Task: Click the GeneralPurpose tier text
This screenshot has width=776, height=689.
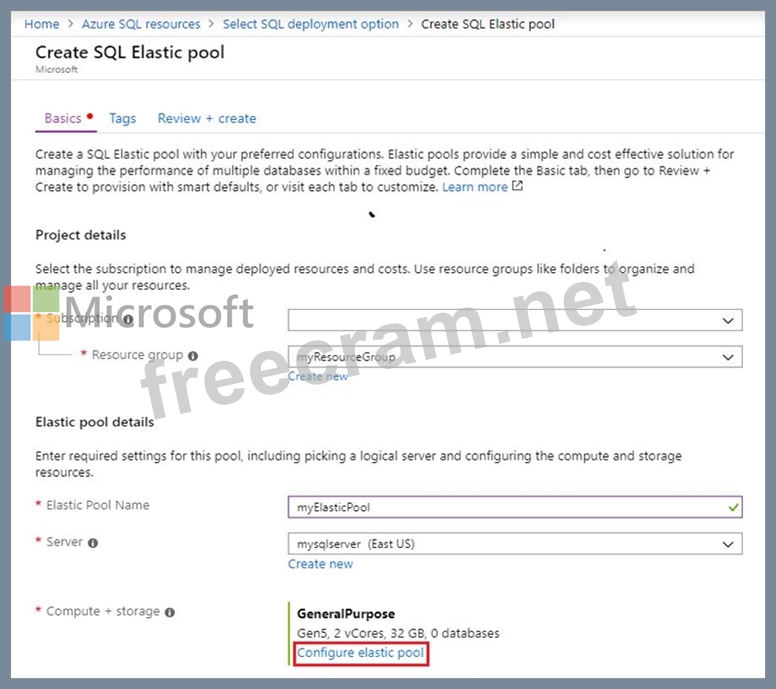Action: coord(346,614)
